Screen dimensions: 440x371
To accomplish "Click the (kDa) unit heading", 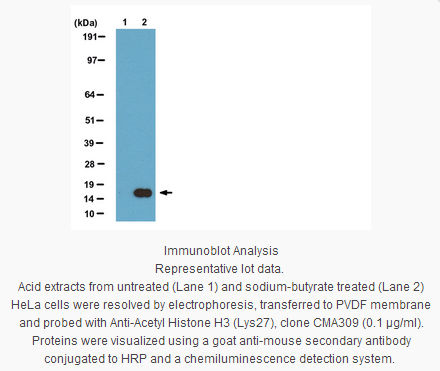I will coord(86,23).
